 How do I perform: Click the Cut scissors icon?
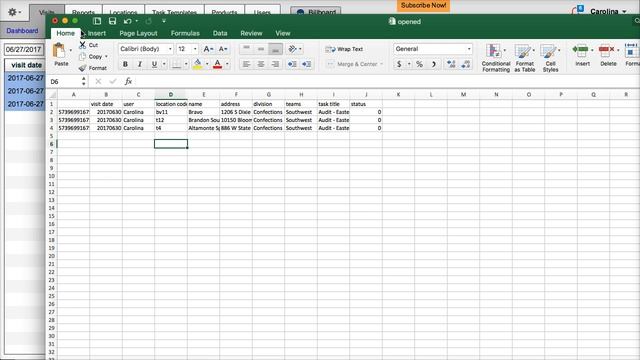pyautogui.click(x=82, y=45)
